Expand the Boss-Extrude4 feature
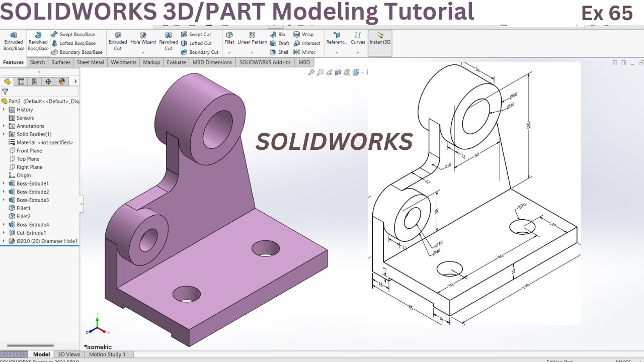Screen dimensions: 644x362 pyautogui.click(x=4, y=225)
